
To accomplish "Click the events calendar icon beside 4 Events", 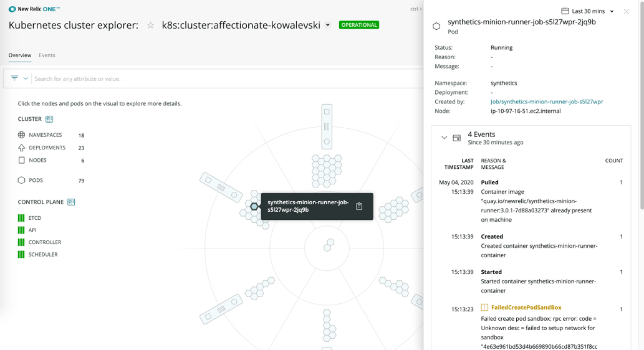I will [457, 138].
